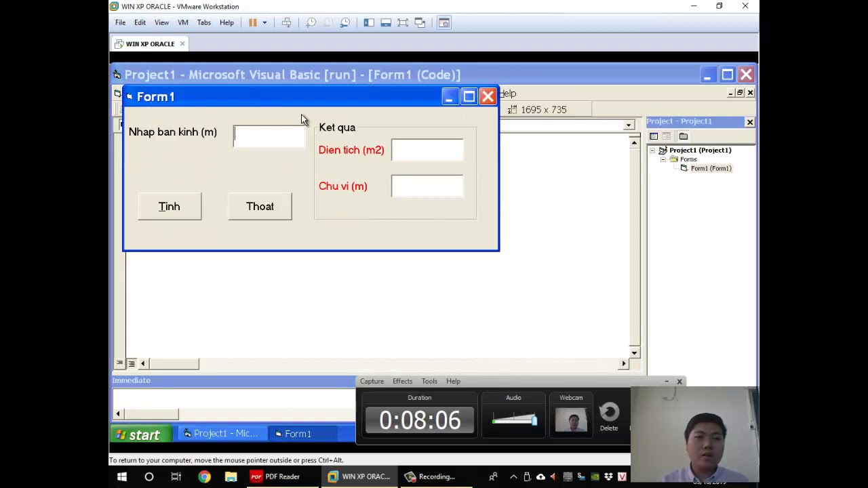Screen dimensions: 868x488
Task: Click the Dien tich (m2) result box
Action: point(427,150)
